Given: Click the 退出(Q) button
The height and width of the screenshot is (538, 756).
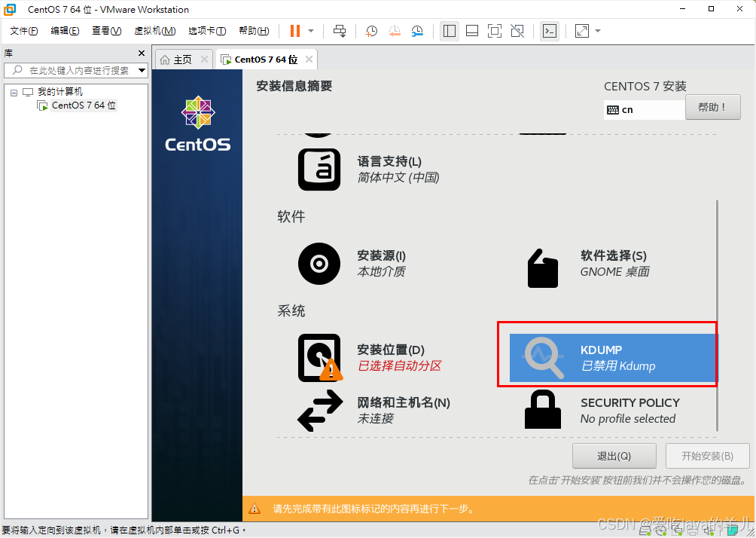Looking at the screenshot, I should [614, 456].
